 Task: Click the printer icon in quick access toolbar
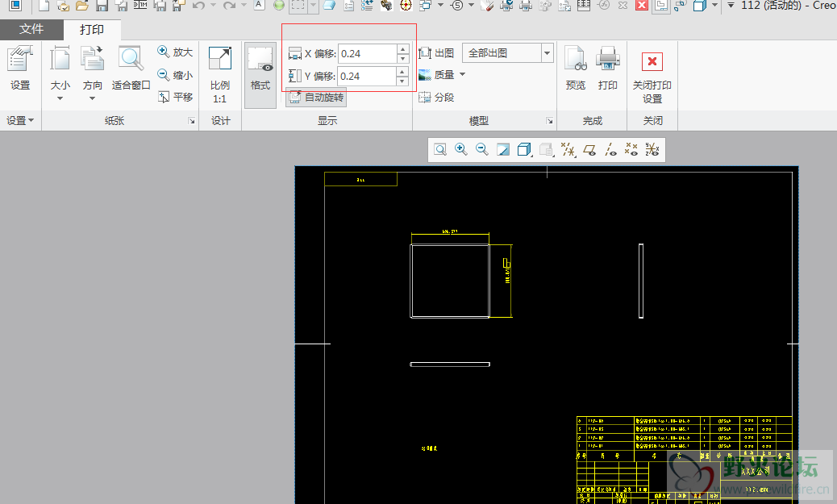point(526,6)
